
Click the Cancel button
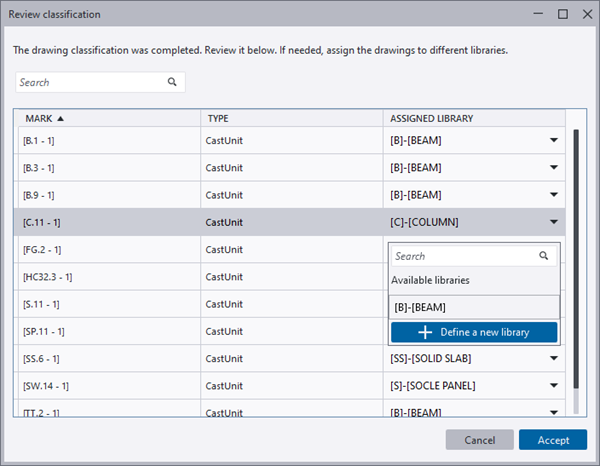tap(479, 440)
